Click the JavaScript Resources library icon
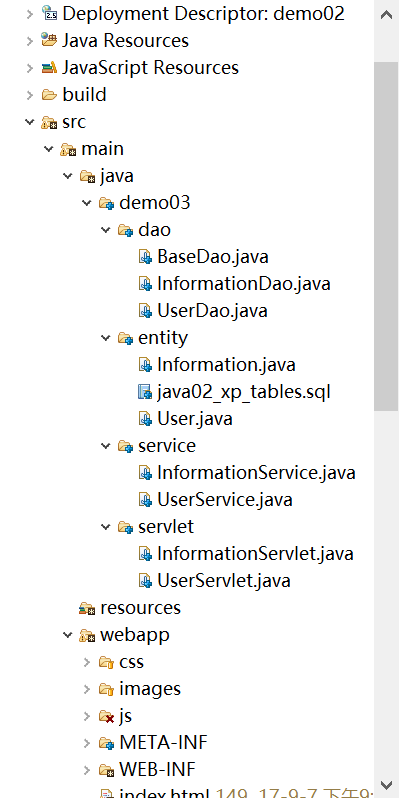 49,67
